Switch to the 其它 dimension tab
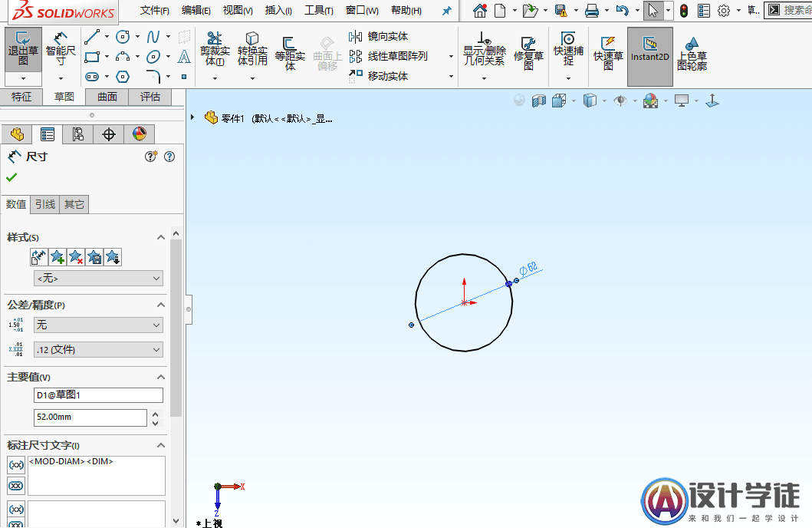This screenshot has width=812, height=528. (74, 204)
